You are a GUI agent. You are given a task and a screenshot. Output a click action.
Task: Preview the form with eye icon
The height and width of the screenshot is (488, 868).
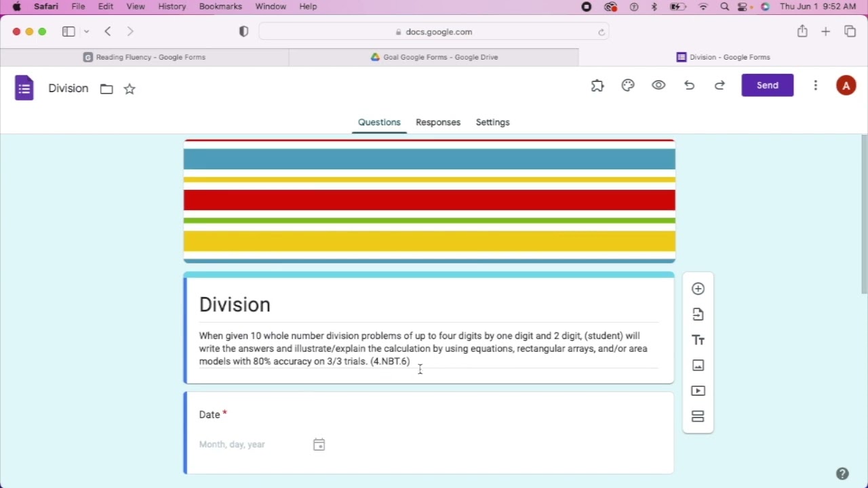[x=658, y=85]
